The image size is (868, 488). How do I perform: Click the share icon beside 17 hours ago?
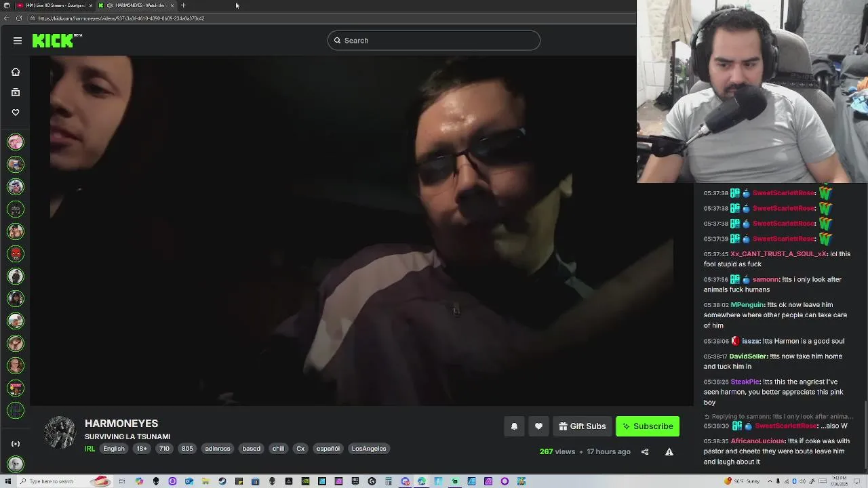tap(645, 452)
